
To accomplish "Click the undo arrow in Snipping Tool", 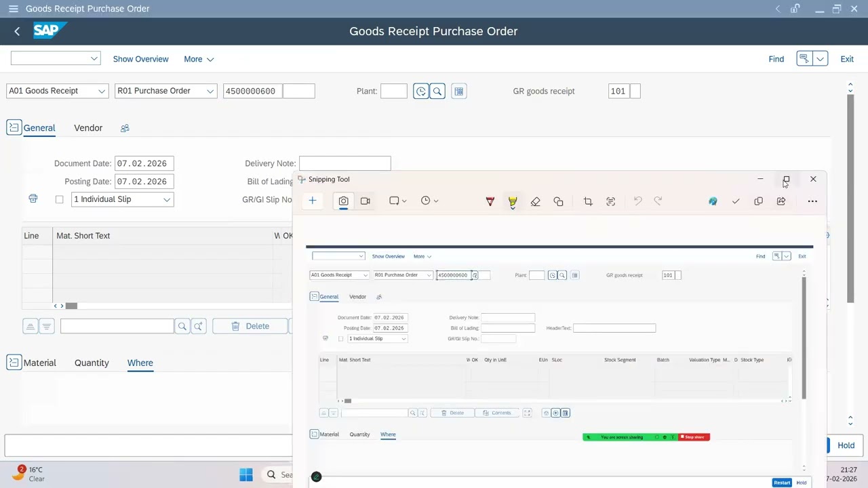I will pos(637,201).
